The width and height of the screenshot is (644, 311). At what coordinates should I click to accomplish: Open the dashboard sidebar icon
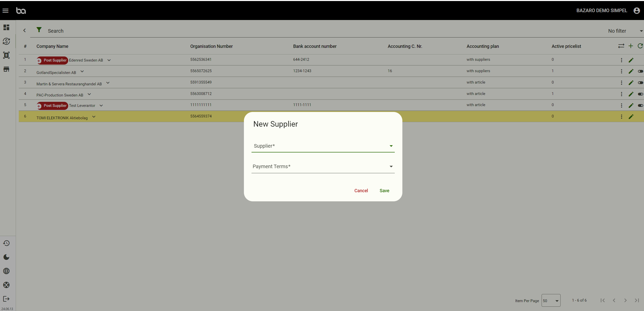pyautogui.click(x=6, y=27)
